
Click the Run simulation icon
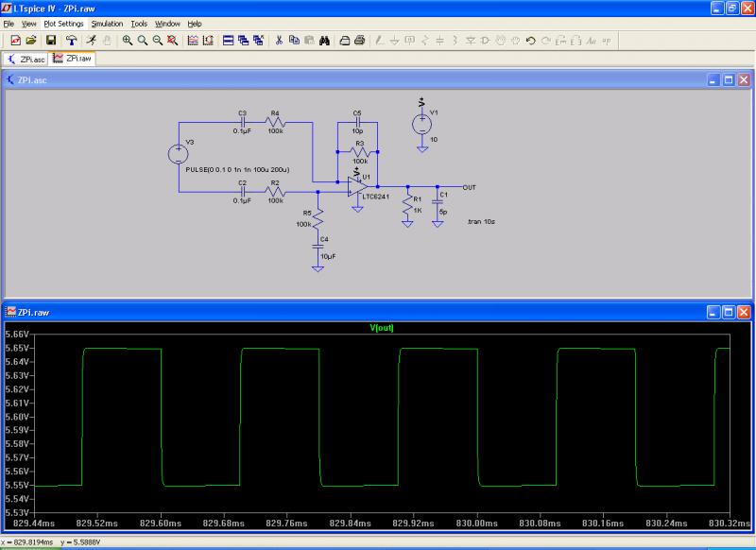click(x=91, y=41)
